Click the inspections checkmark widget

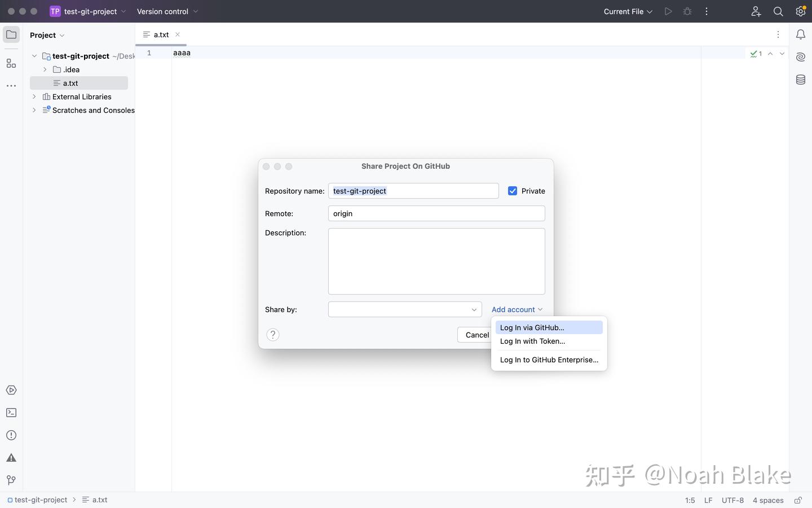(756, 54)
